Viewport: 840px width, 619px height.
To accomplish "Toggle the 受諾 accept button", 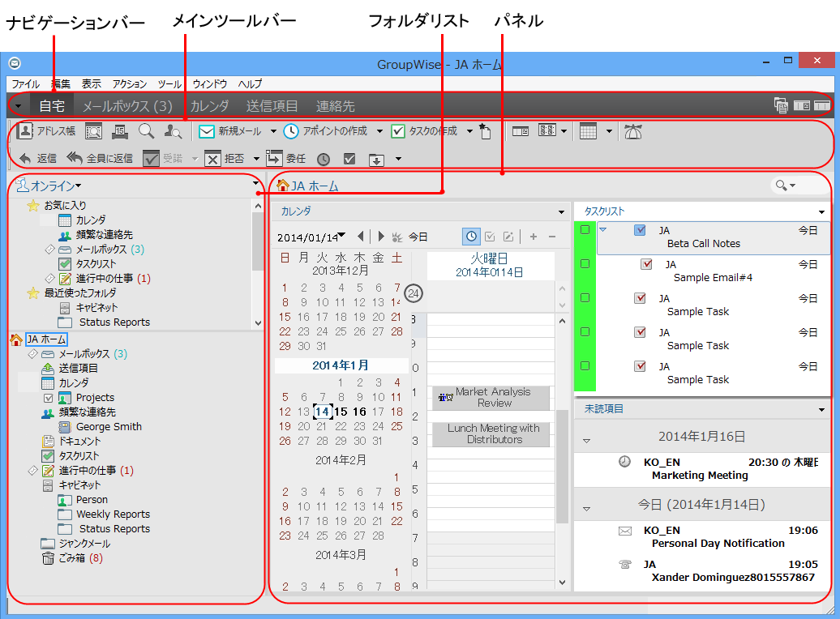I will tap(164, 159).
